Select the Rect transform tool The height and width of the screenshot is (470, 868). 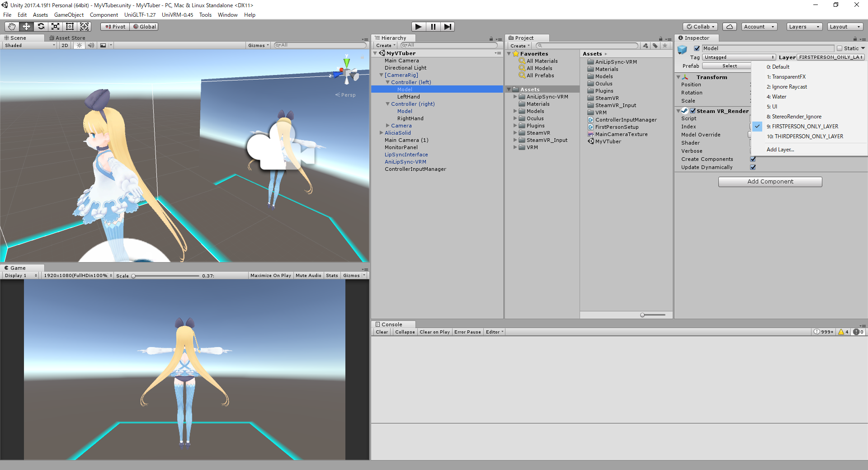(x=70, y=27)
